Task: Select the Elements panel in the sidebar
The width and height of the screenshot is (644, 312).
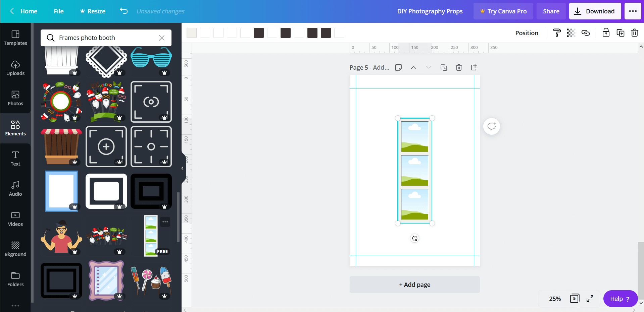Action: tap(15, 128)
